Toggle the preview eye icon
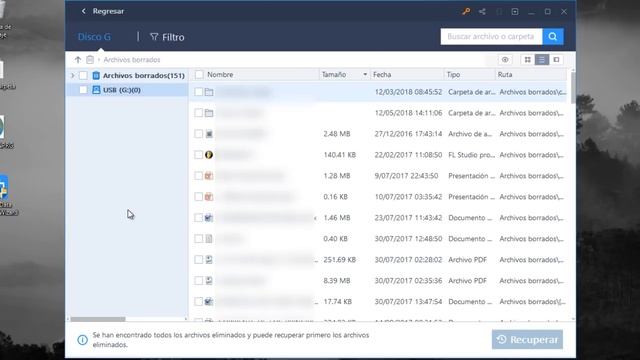The height and width of the screenshot is (360, 640). (x=505, y=60)
